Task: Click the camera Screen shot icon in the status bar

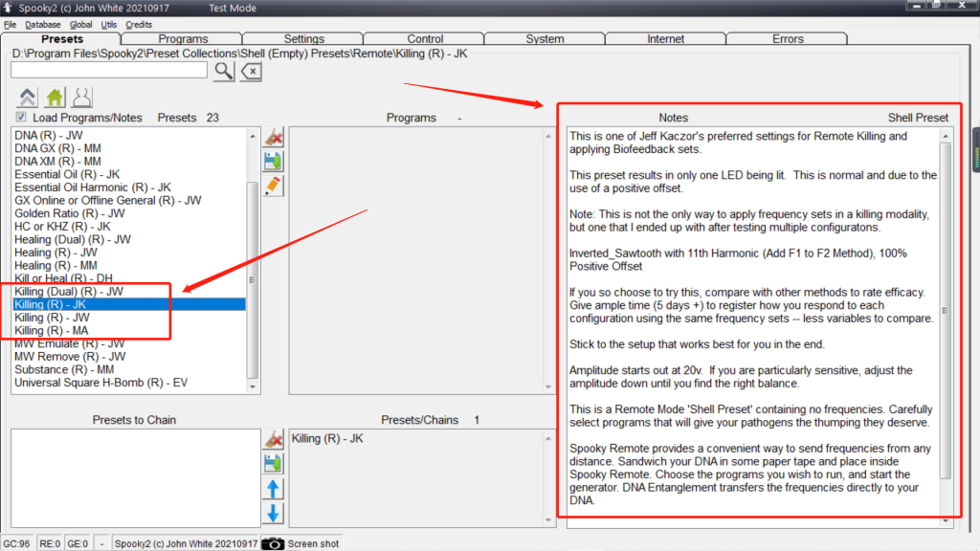Action: 273,543
